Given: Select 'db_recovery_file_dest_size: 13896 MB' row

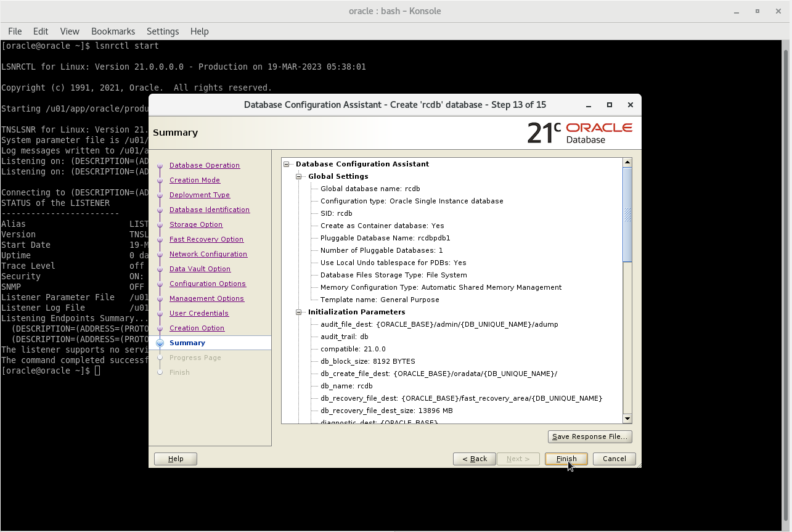Looking at the screenshot, I should [x=386, y=411].
